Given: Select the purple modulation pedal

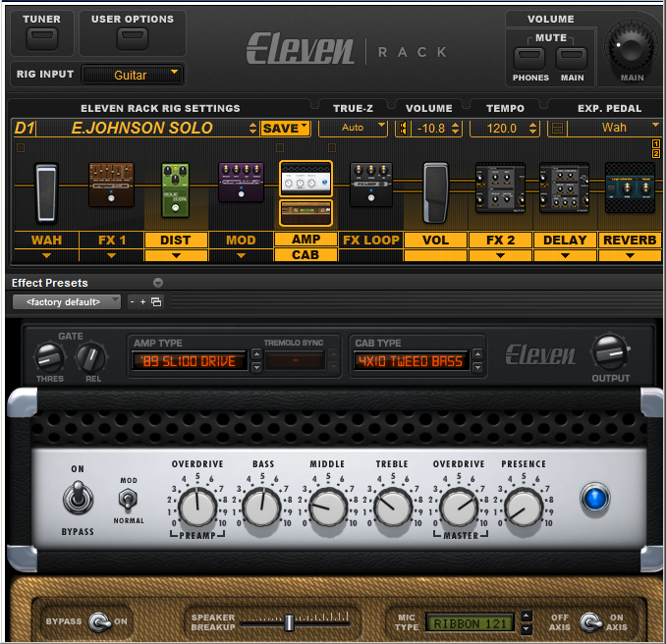Looking at the screenshot, I should (241, 182).
